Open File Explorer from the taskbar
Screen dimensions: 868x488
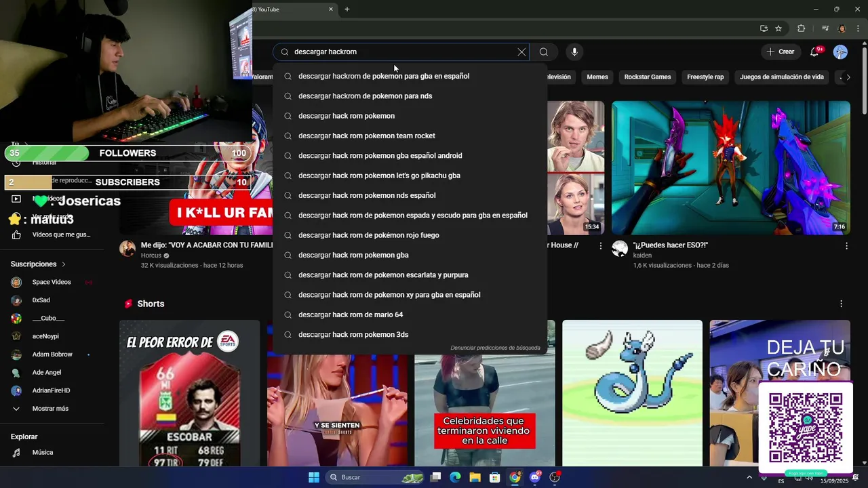pos(475,477)
